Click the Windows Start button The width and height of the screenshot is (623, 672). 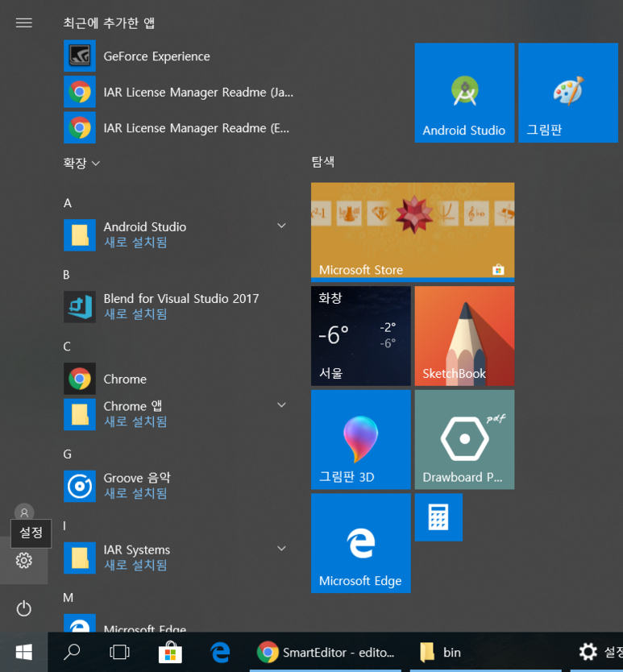click(24, 653)
